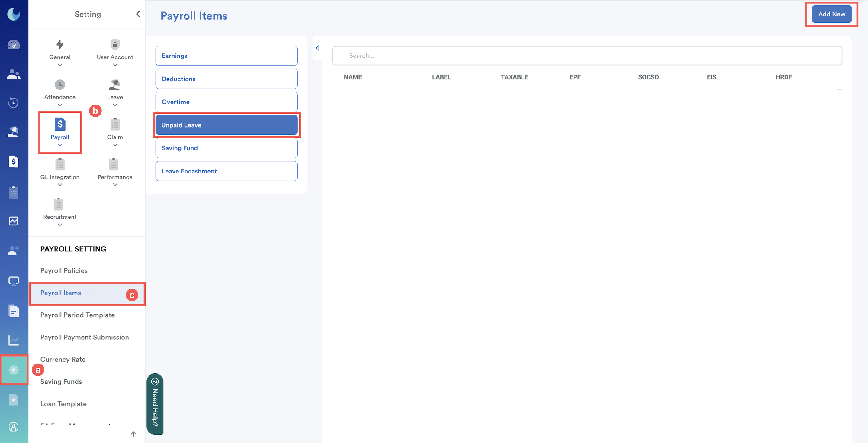Open Payroll Policies setting
Screen dimensions: 868x443
[64, 270]
